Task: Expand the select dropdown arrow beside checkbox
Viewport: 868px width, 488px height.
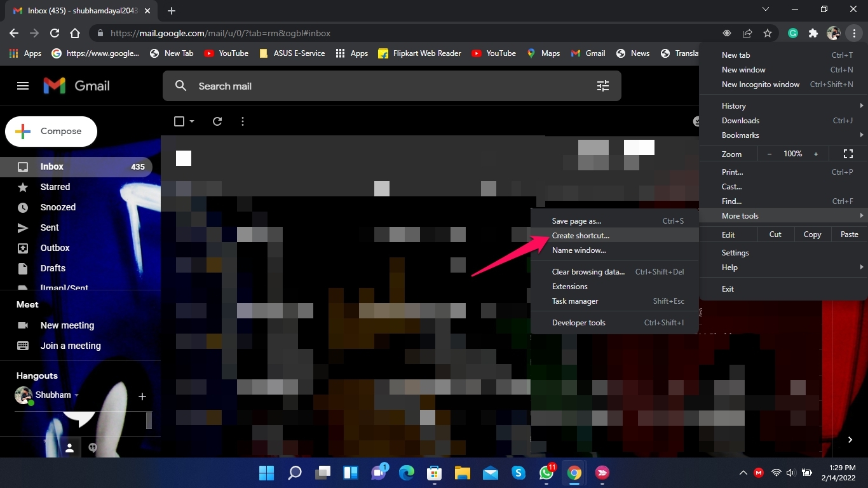Action: click(192, 121)
